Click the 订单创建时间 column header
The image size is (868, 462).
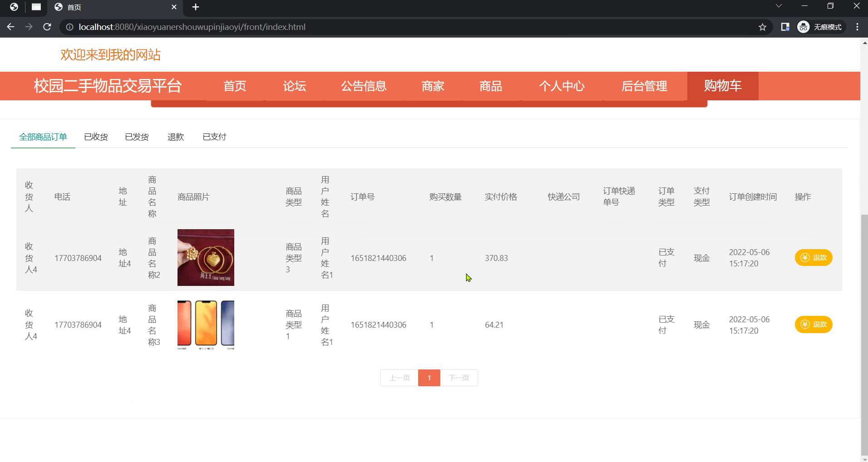pos(753,197)
